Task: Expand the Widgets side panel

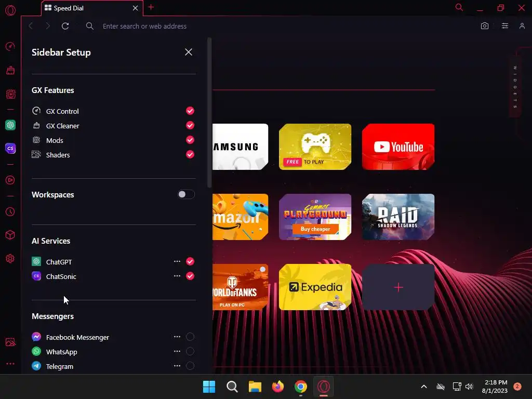Action: (515, 87)
